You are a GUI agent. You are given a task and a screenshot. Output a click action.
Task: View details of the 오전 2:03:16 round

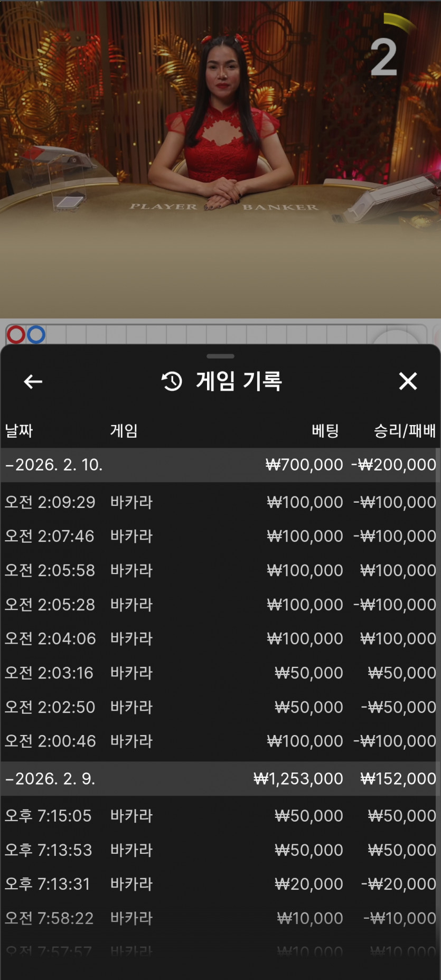coord(220,673)
